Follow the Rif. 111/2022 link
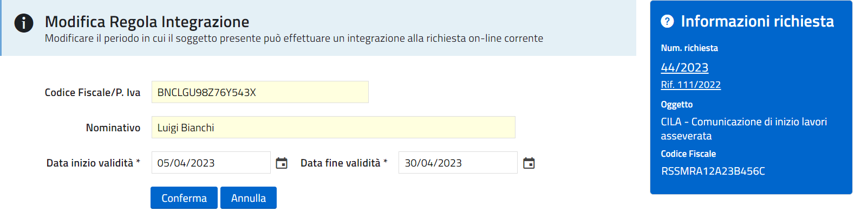 (x=690, y=85)
